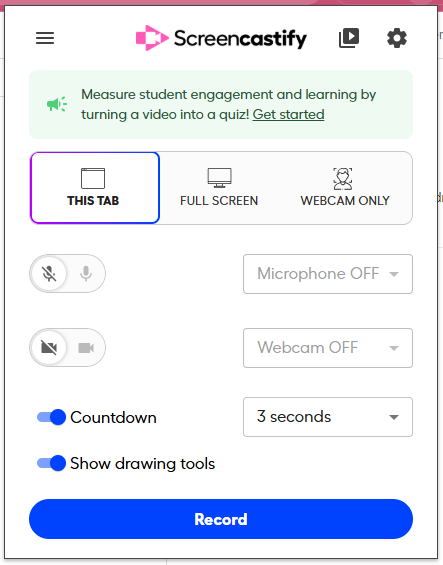Toggle the Countdown switch
Viewport: 443px width, 565px height.
pyautogui.click(x=52, y=417)
